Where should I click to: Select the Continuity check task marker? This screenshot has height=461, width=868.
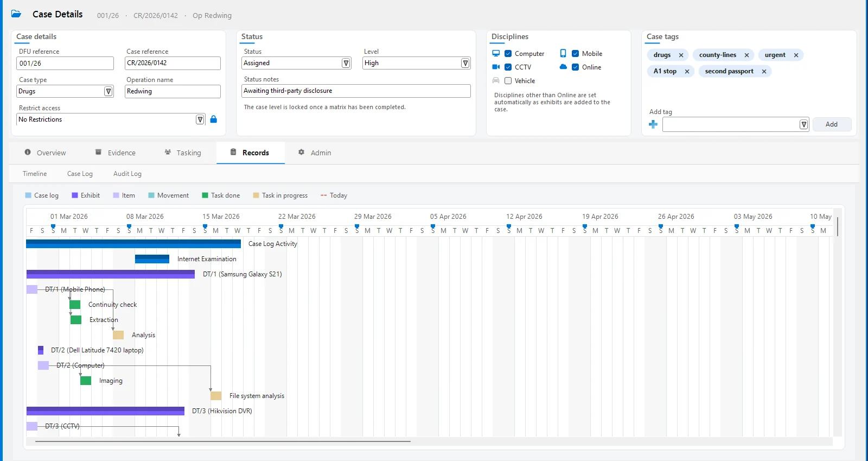[75, 305]
